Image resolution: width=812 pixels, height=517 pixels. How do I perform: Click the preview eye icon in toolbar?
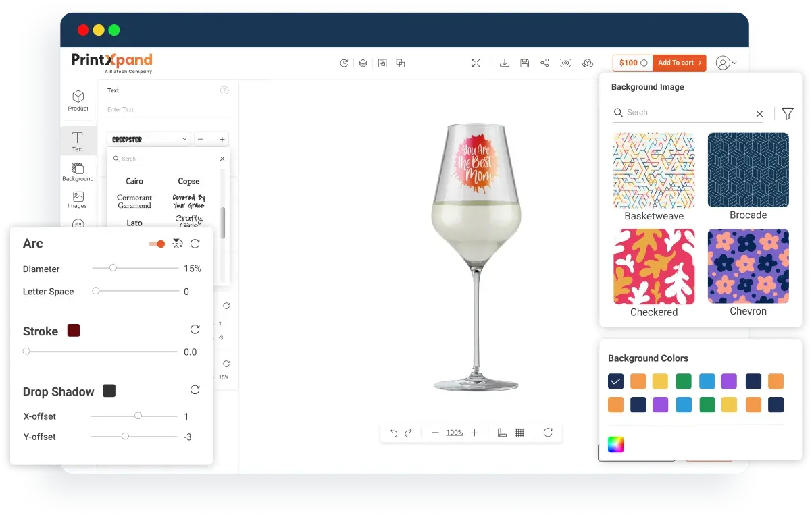pos(565,63)
